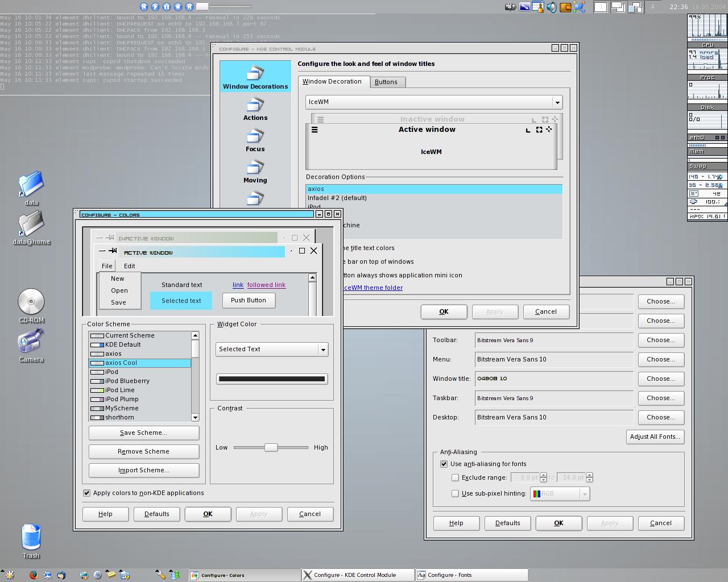Launch Firefox from the bottom panel
728x582 pixels.
pos(34,575)
